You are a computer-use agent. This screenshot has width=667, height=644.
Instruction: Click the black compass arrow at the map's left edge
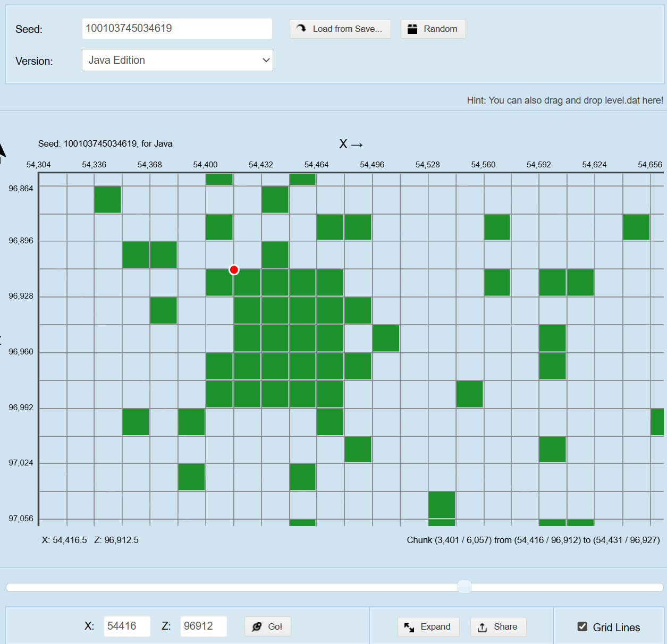click(x=2, y=151)
